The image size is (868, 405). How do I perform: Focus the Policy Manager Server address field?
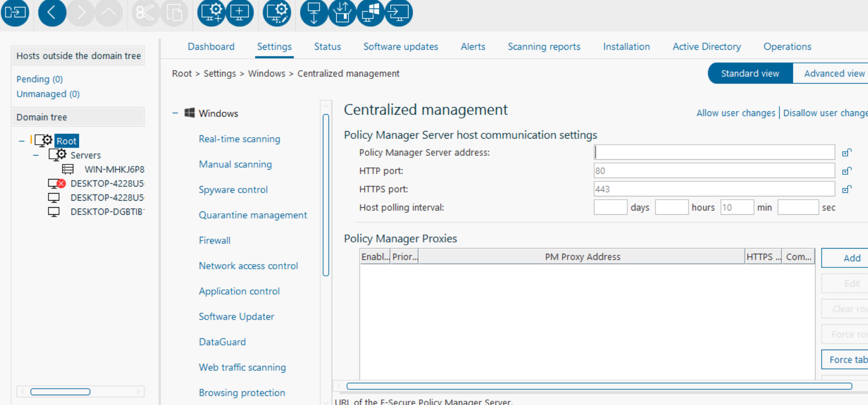[x=714, y=152]
